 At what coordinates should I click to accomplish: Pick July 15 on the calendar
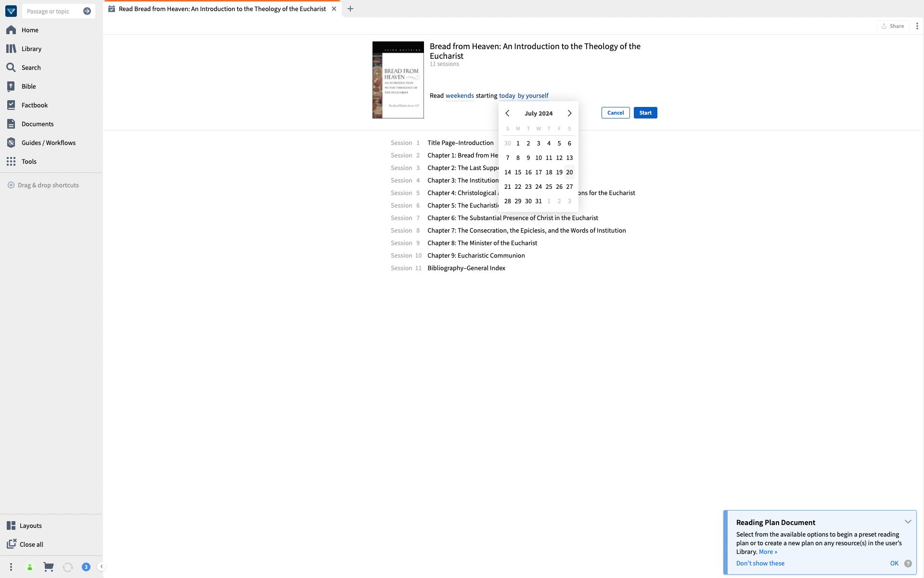point(518,172)
